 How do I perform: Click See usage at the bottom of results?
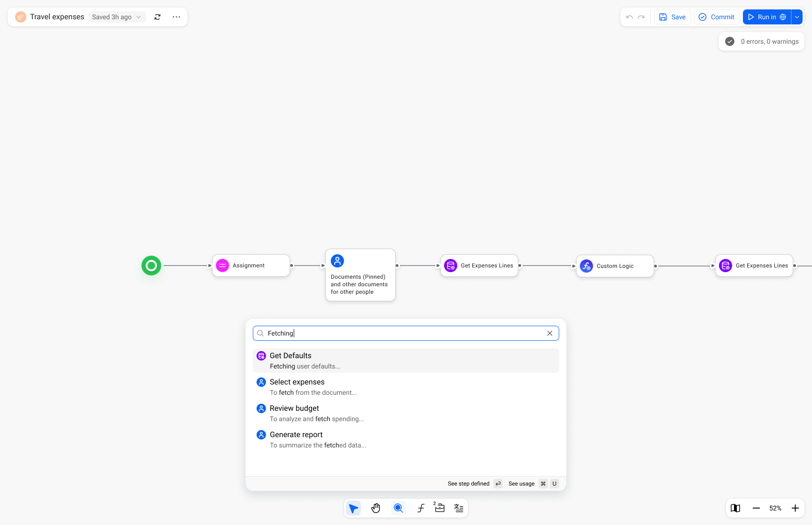[521, 483]
